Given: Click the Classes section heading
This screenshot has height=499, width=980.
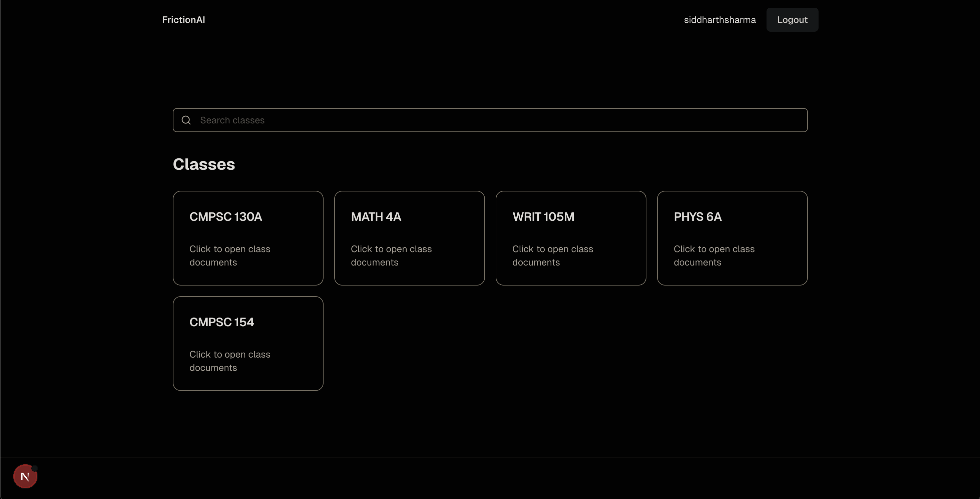Looking at the screenshot, I should tap(204, 164).
